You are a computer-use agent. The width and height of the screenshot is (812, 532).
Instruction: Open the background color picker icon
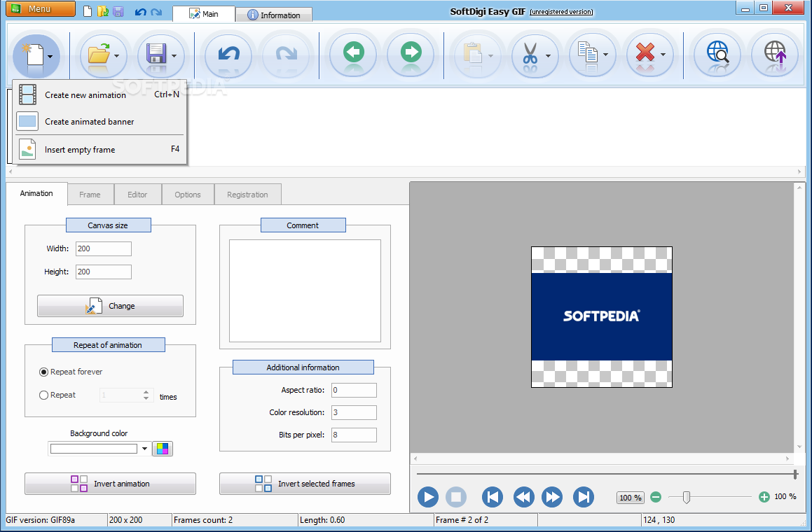[x=162, y=449]
